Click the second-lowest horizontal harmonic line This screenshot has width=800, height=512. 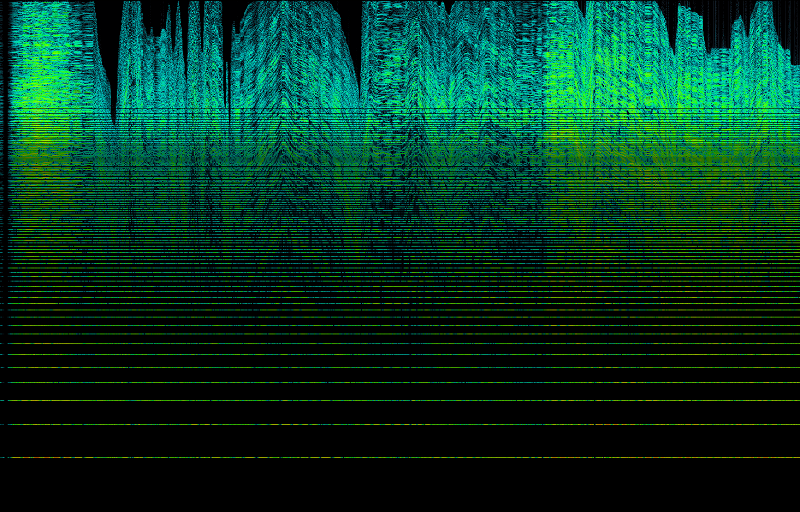point(400,424)
